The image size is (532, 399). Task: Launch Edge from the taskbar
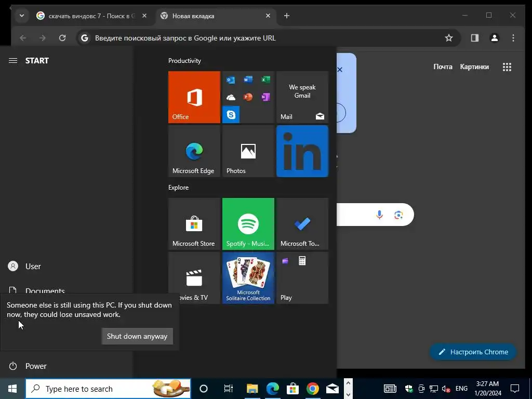tap(272, 389)
